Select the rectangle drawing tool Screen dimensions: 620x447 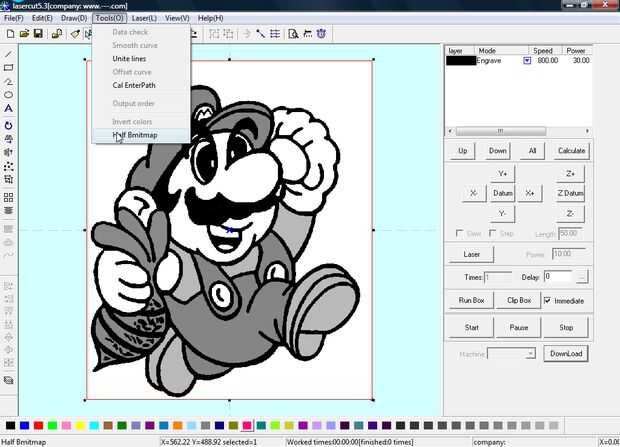[8, 68]
